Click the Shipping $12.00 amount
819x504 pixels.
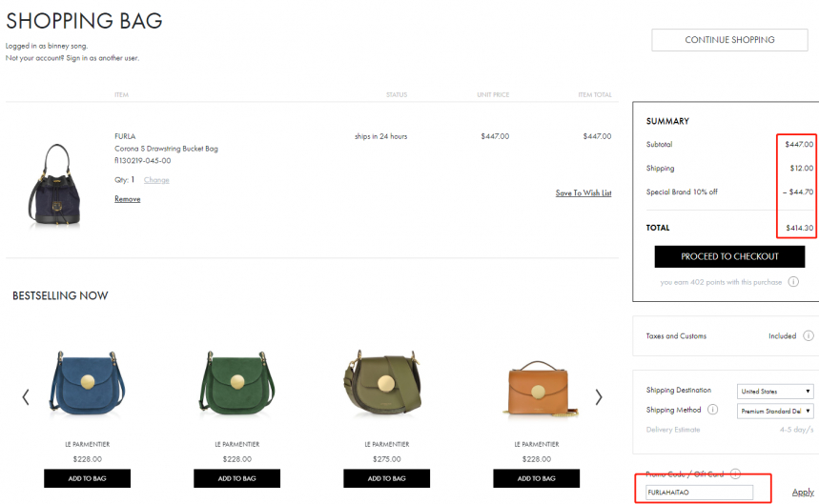coord(801,168)
